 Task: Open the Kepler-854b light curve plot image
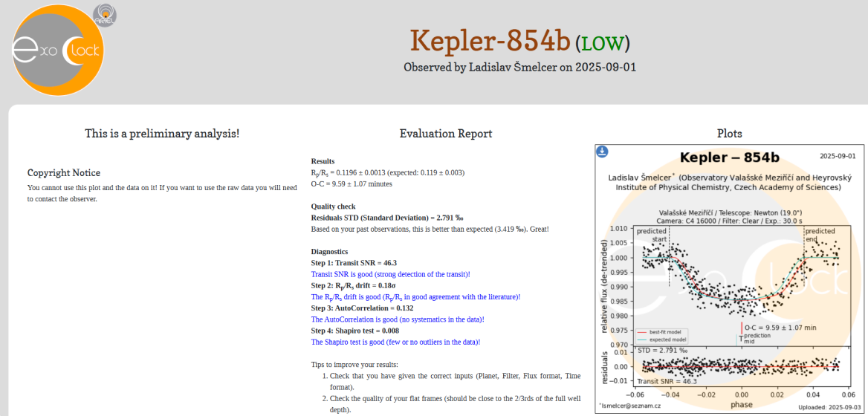(x=728, y=282)
